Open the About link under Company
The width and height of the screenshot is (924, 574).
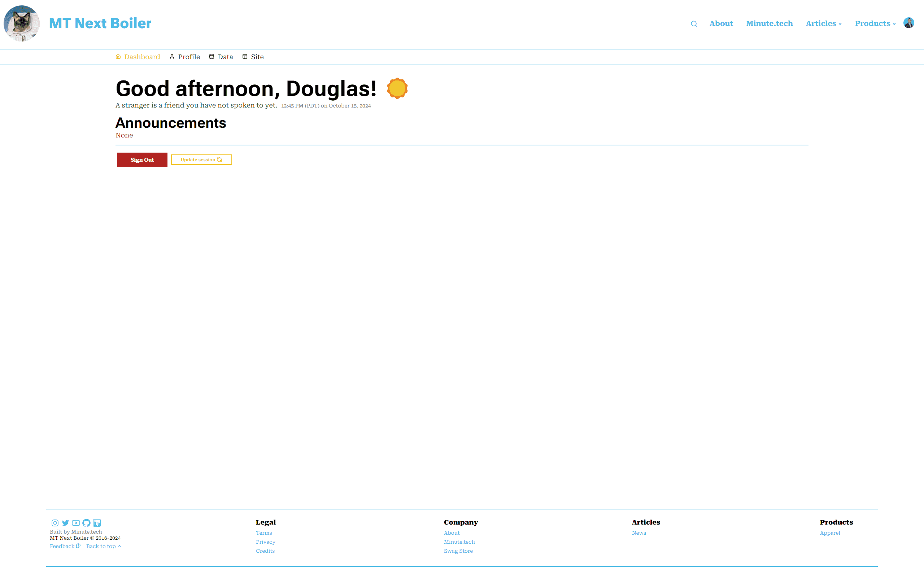point(452,533)
